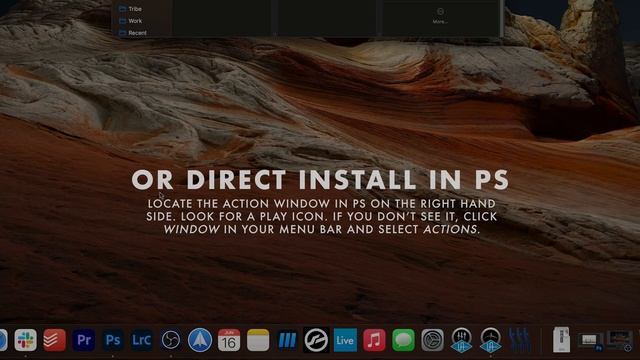Open the rightmost minimized window thumbnail in dock
The image size is (640, 360).
619,340
